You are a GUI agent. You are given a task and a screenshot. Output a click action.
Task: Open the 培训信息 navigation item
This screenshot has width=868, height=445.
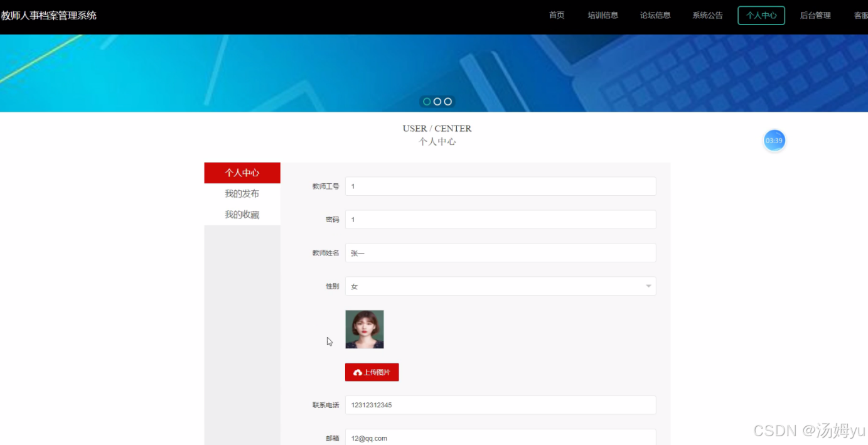click(x=603, y=16)
